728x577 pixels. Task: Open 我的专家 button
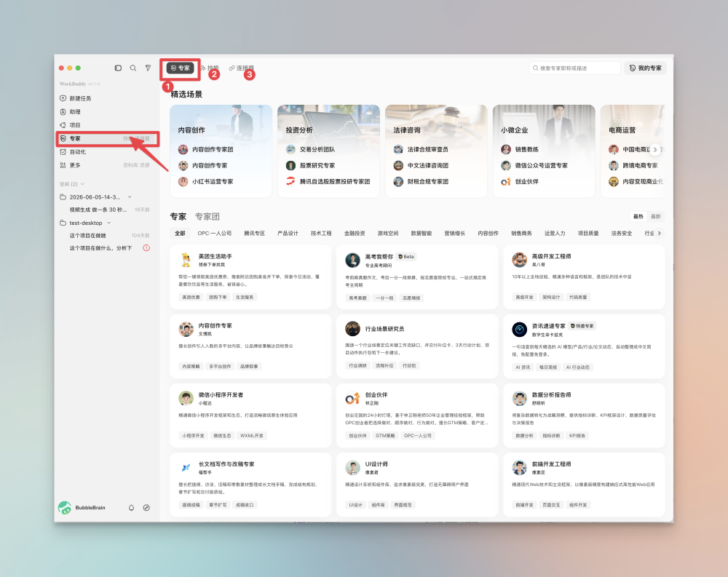pyautogui.click(x=645, y=68)
